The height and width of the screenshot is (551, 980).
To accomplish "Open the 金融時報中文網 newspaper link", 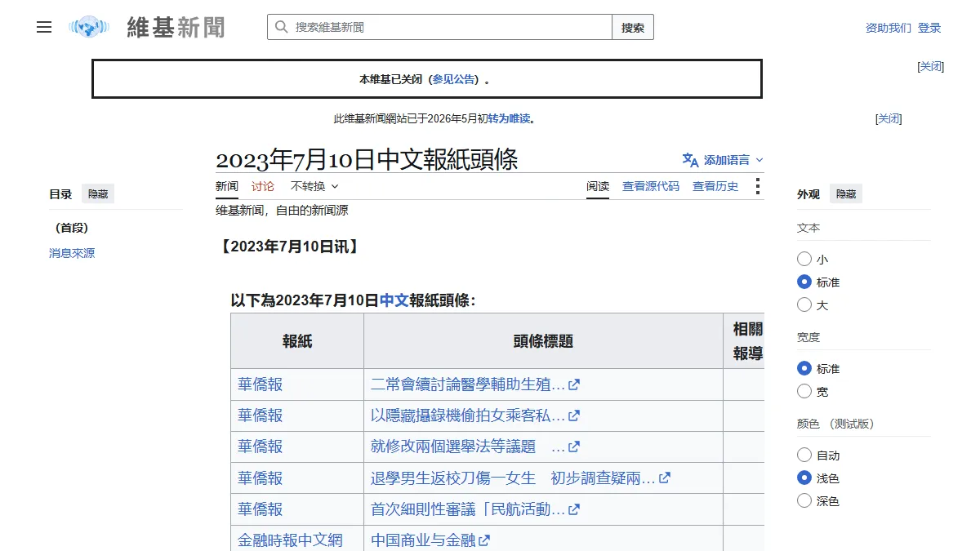I will (290, 540).
